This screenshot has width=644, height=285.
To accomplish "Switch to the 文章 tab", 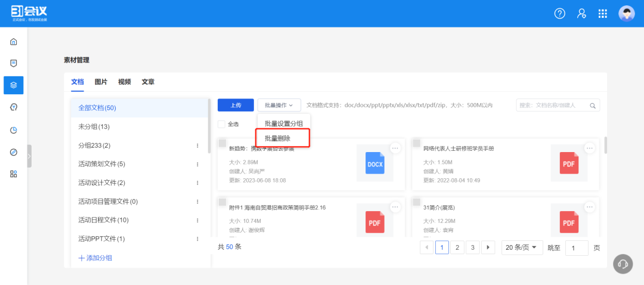I will tap(148, 82).
